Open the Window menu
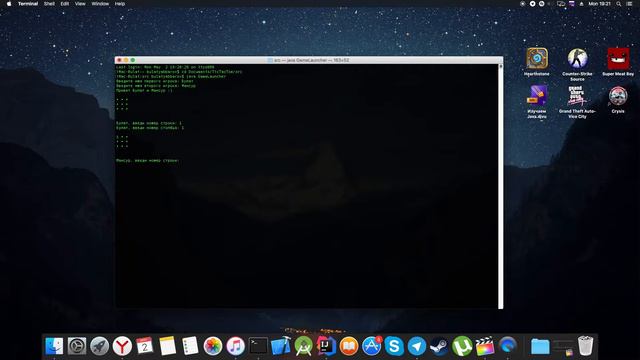This screenshot has height=360, width=640. [x=100, y=4]
